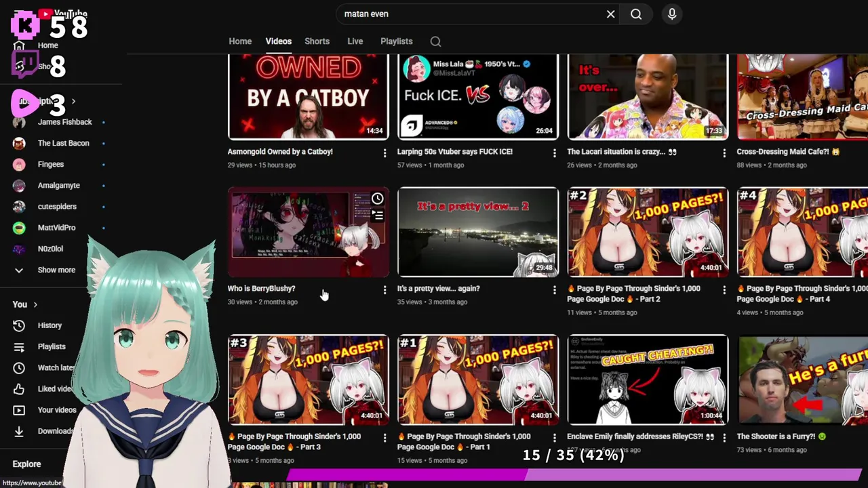Open Playlists in the sidebar
This screenshot has height=488, width=868.
click(52, 346)
